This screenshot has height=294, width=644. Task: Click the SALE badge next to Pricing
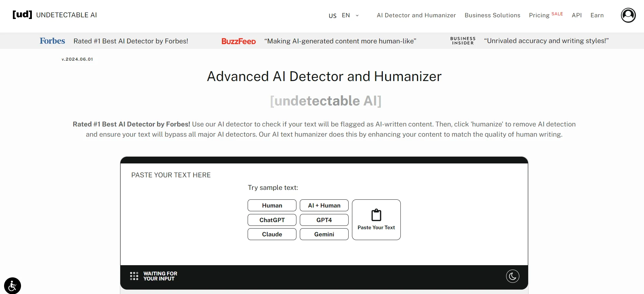[x=557, y=14]
